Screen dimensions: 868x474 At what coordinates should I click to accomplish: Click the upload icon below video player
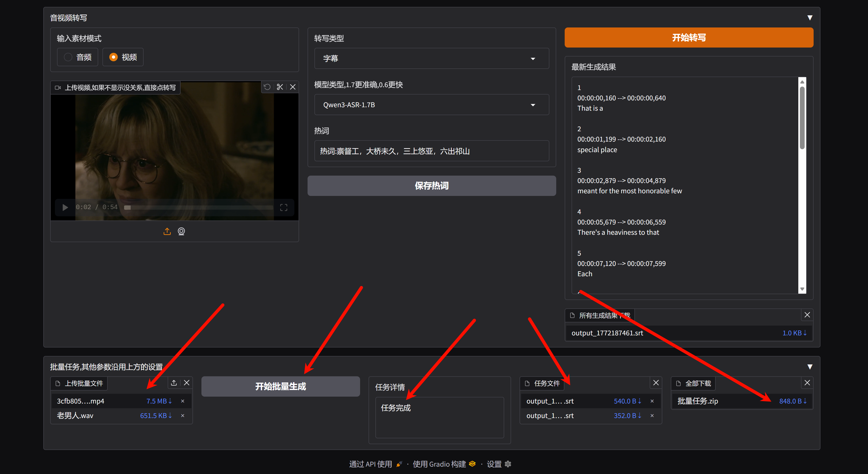[x=167, y=231]
